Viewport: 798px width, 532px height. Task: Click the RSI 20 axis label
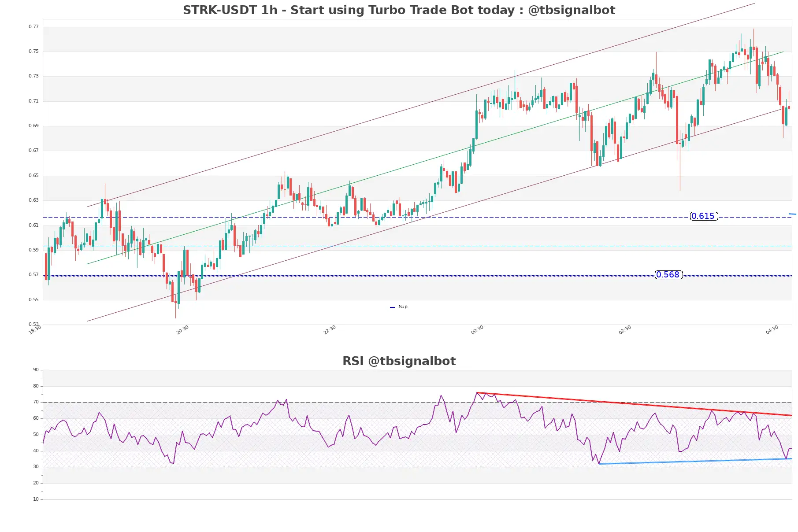(36, 483)
